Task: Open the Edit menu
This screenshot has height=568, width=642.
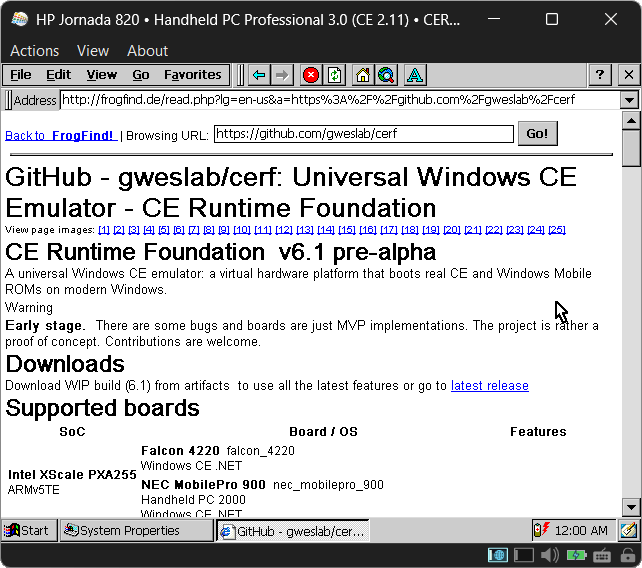Action: (x=58, y=75)
